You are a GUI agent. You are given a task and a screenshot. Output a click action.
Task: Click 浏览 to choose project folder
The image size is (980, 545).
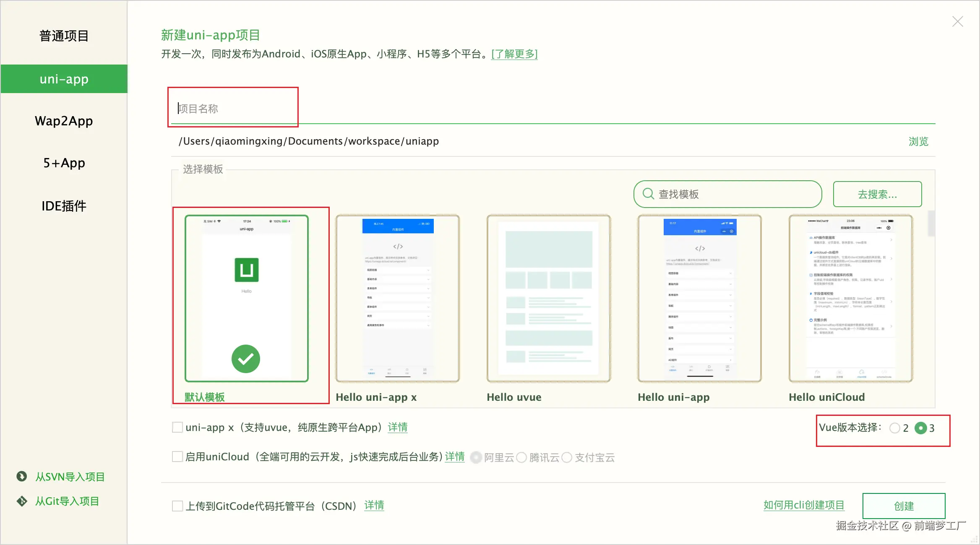[x=918, y=142]
